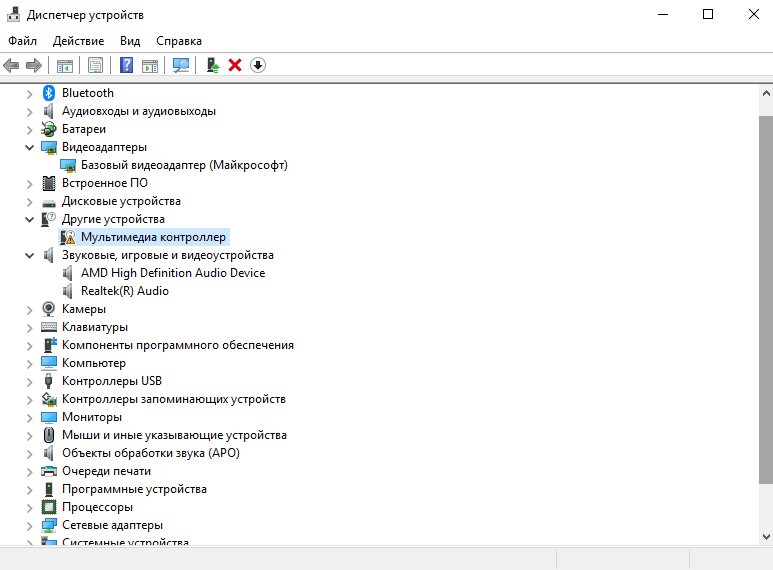
Task: Select Компоненты программного обеспечения row
Action: pos(178,345)
